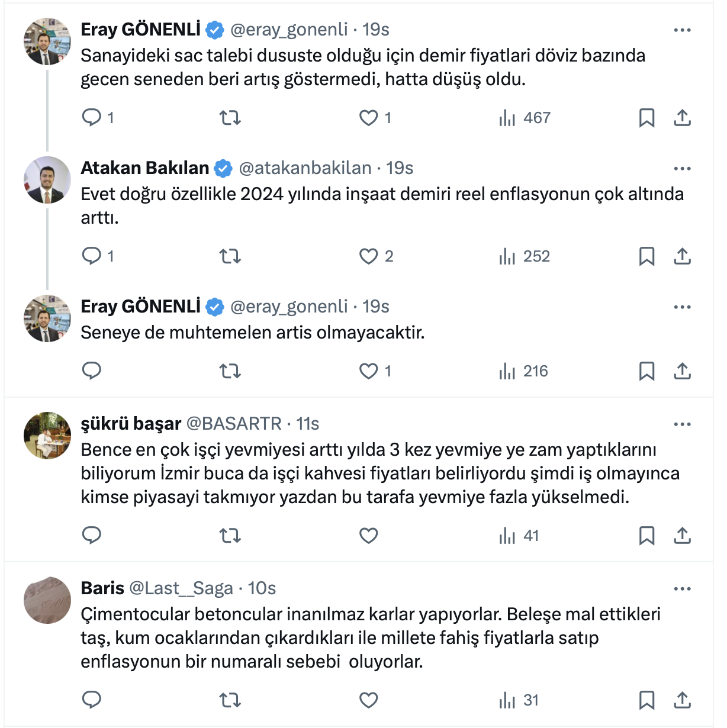Reply to 'Seneye de muhtemelen' tweet
727x728 pixels.
92,371
